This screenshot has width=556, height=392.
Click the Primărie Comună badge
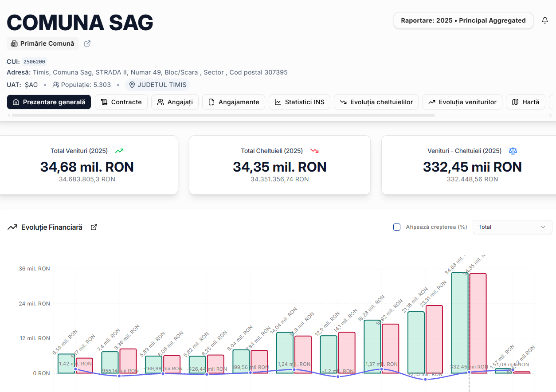click(43, 43)
